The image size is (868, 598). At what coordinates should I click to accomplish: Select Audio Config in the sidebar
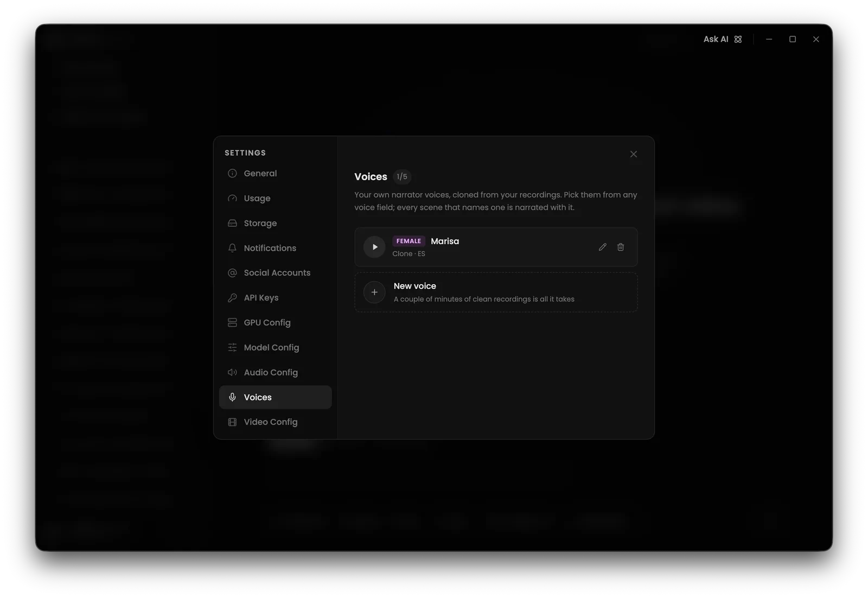275,372
